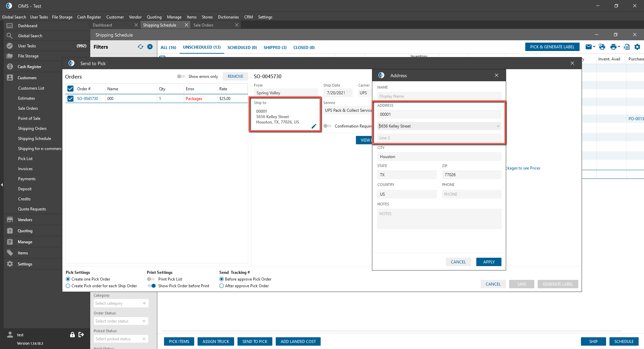
Task: Clear filters with the blue X icon
Action: (150, 47)
